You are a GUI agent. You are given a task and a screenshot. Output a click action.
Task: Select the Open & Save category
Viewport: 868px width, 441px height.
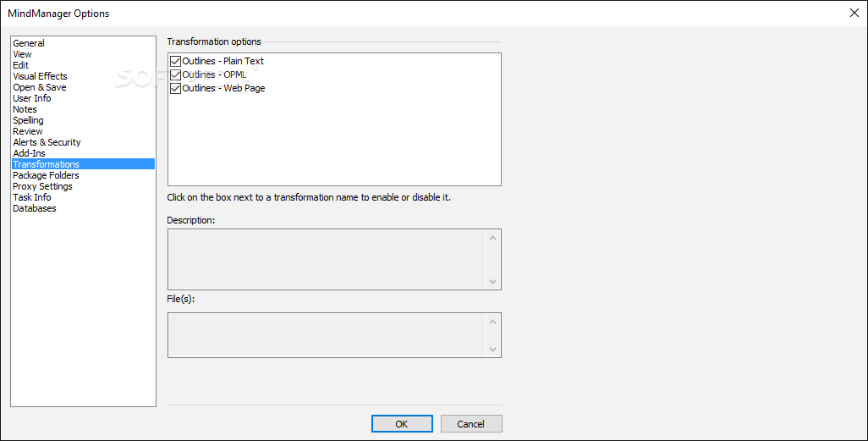pos(39,87)
